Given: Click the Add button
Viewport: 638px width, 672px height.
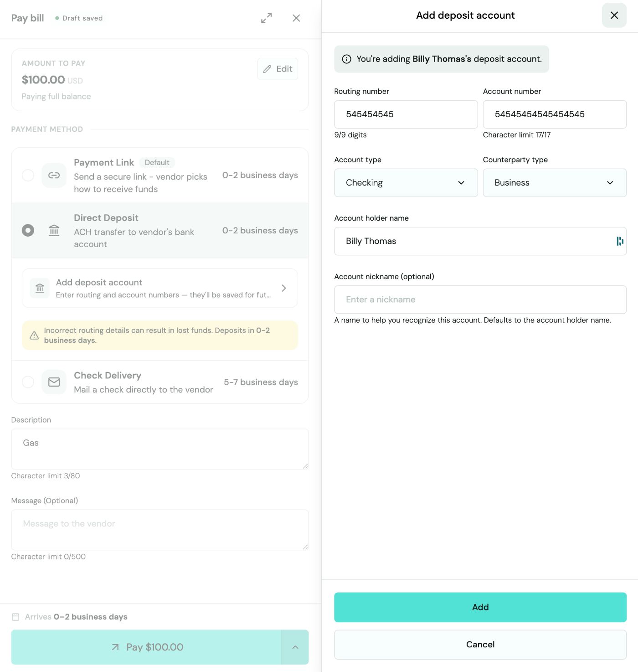Looking at the screenshot, I should (480, 607).
